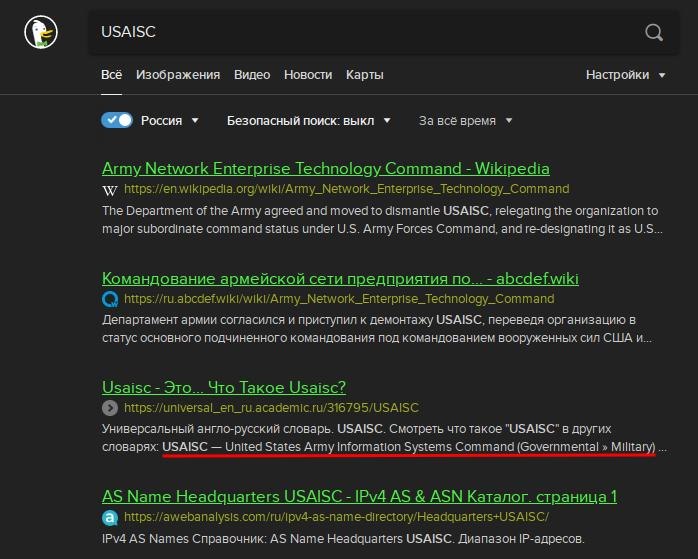Open the Безопасный поиск: выкл dropdown
Screen dimensions: 698x559
tap(308, 121)
